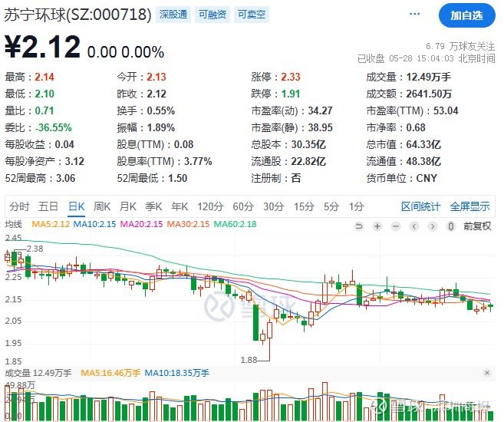Click the volume MA10:18.35万手 legend
This screenshot has height=422, width=504.
(x=176, y=373)
